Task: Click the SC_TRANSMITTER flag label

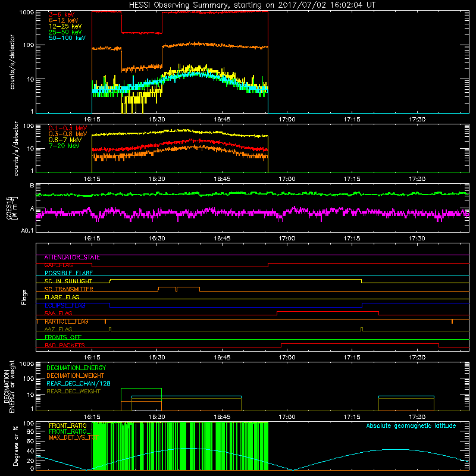Action: click(x=68, y=289)
